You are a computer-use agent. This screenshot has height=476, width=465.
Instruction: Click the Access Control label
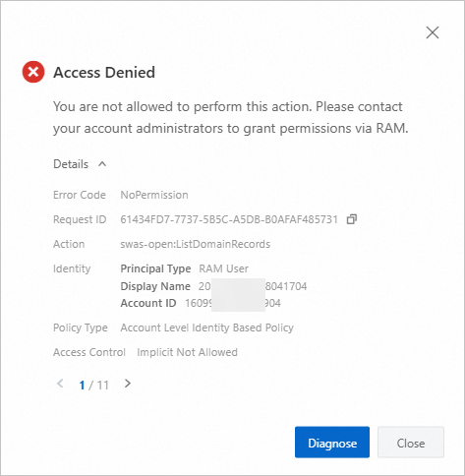click(x=89, y=352)
